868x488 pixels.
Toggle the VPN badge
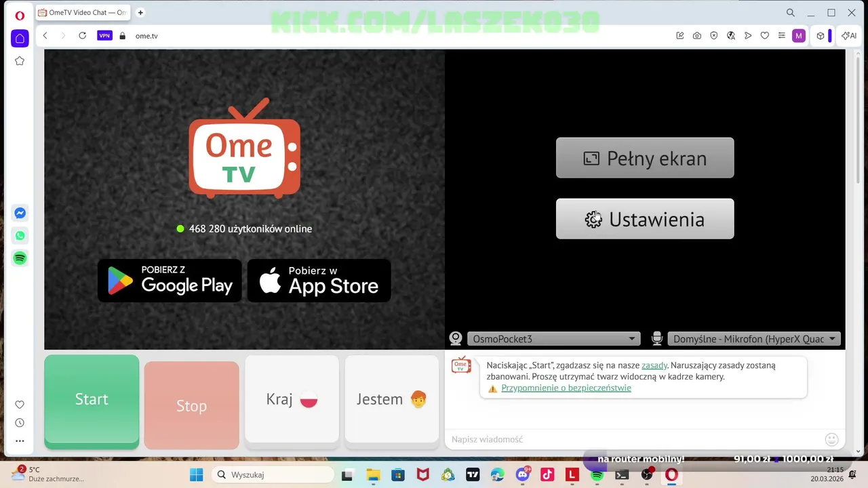(104, 36)
